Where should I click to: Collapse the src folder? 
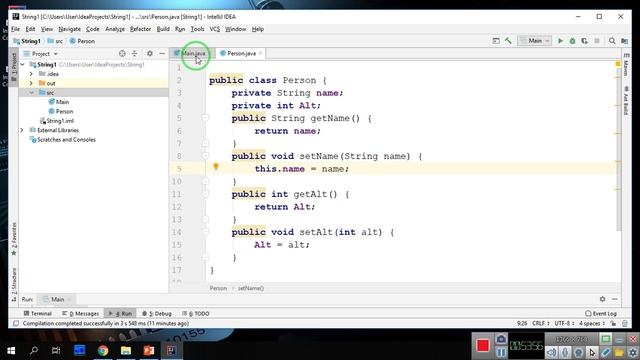pos(31,93)
